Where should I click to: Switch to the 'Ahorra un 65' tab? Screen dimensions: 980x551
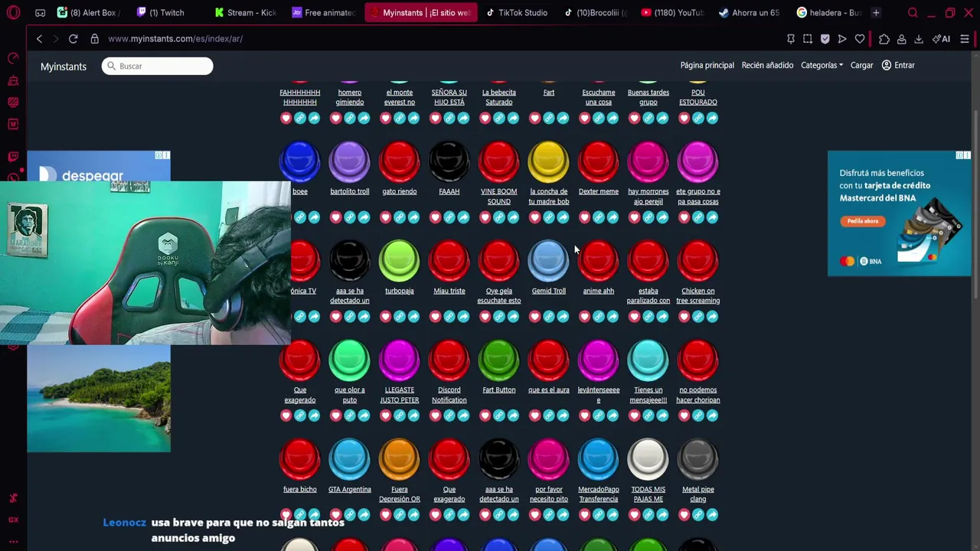(749, 12)
